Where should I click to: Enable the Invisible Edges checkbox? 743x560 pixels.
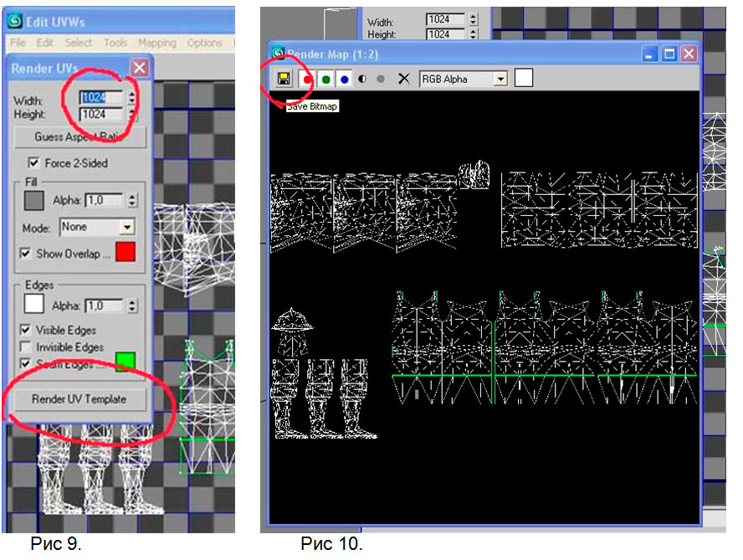[26, 347]
